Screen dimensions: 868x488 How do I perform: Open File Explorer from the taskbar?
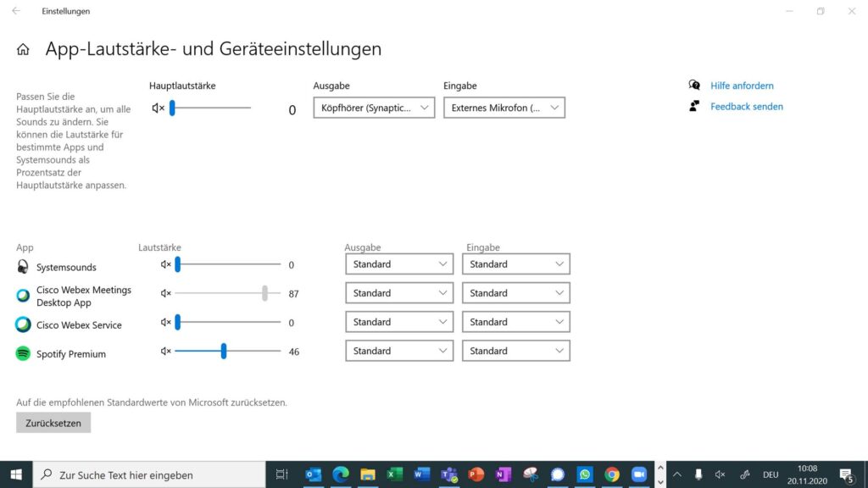(368, 474)
